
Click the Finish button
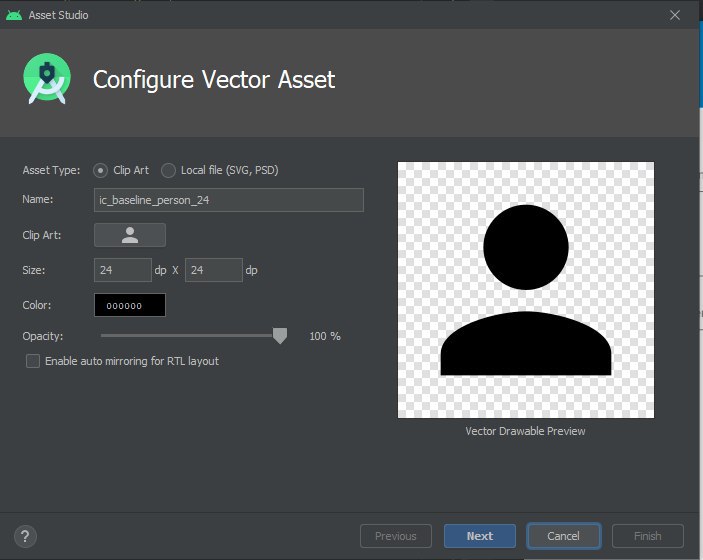click(648, 536)
